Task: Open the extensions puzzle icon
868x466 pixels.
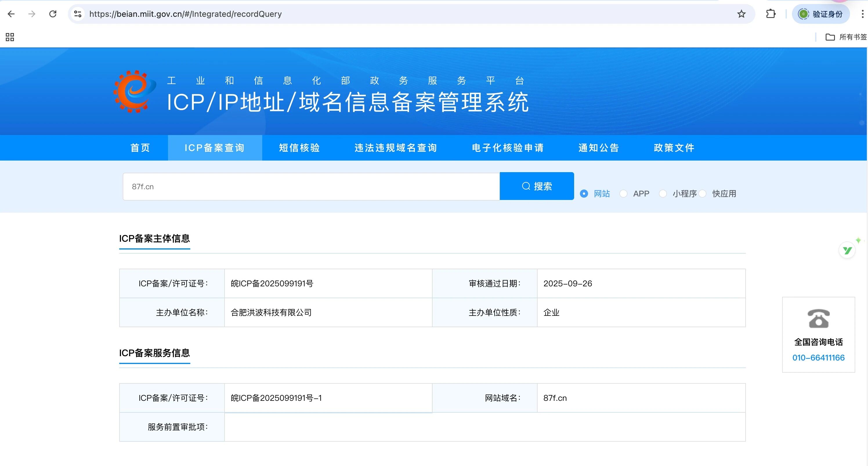Action: (x=771, y=14)
